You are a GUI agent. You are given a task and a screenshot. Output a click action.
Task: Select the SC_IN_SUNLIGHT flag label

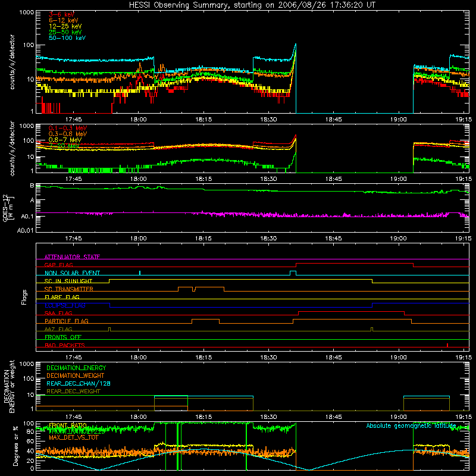[x=68, y=281]
